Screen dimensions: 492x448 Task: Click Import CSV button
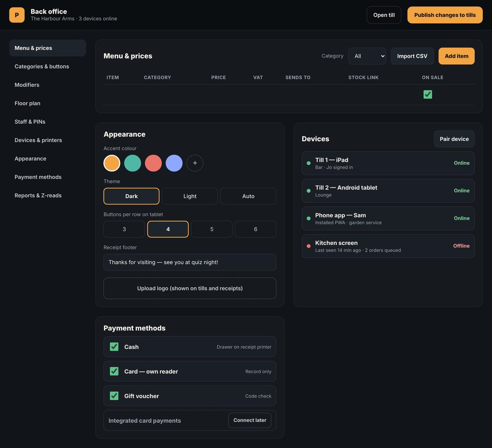(x=412, y=56)
